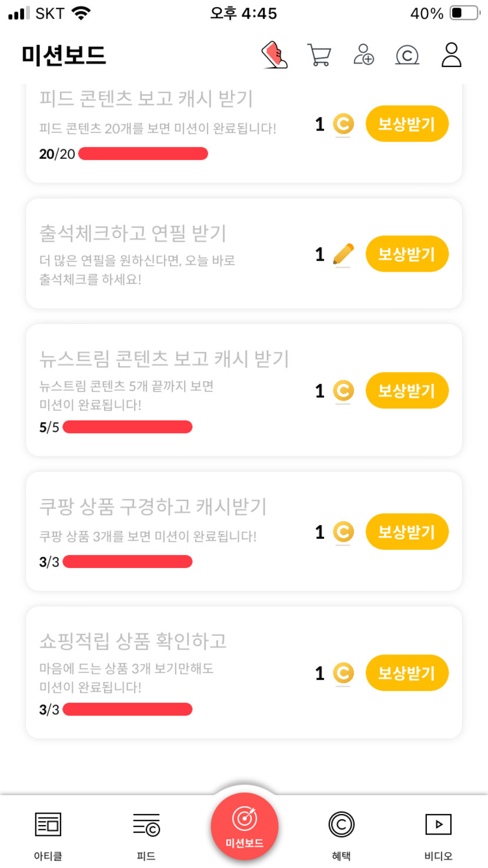Viewport: 488px width, 868px height.
Task: Tap the invite friend icon
Action: (x=364, y=55)
